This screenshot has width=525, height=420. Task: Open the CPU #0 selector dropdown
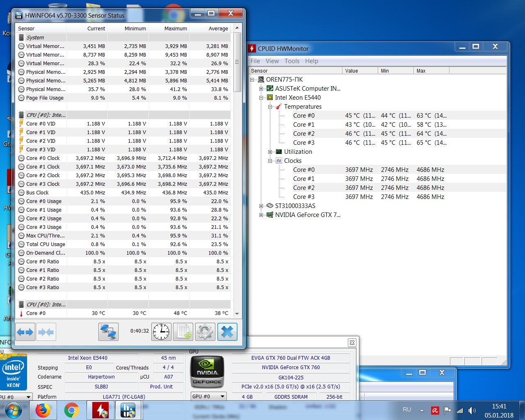16,397
